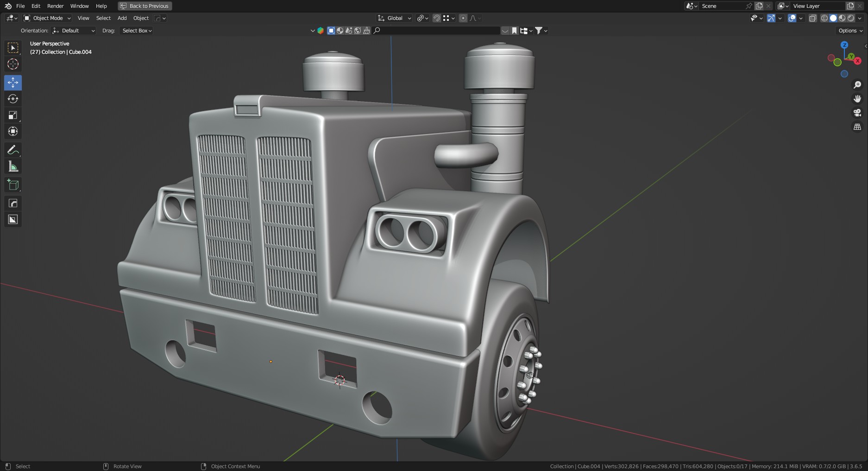
Task: Switch to solid shading mode
Action: (x=833, y=18)
